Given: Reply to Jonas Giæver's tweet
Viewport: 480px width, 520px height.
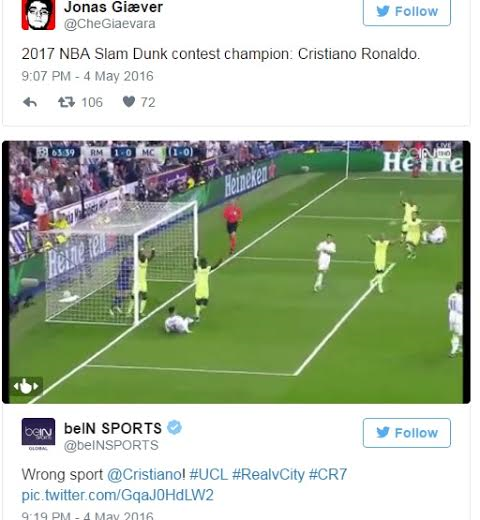Looking at the screenshot, I should point(30,102).
